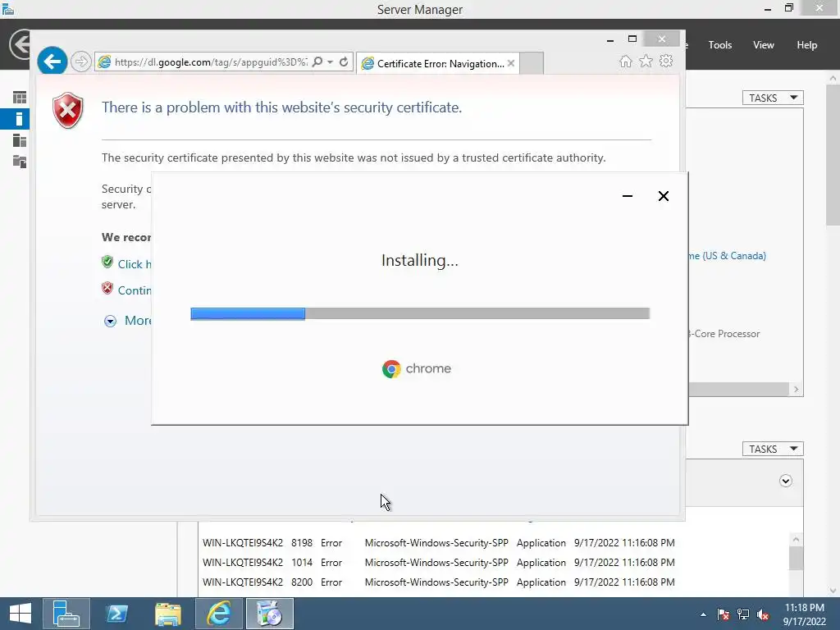This screenshot has height=630, width=840.
Task: Select event row with ID 8200
Action: point(438,582)
